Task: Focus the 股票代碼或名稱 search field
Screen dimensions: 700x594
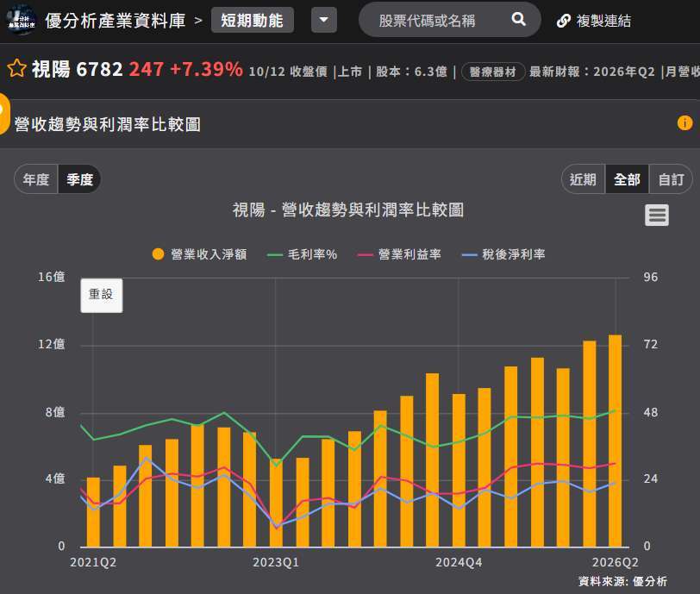Action: point(449,20)
